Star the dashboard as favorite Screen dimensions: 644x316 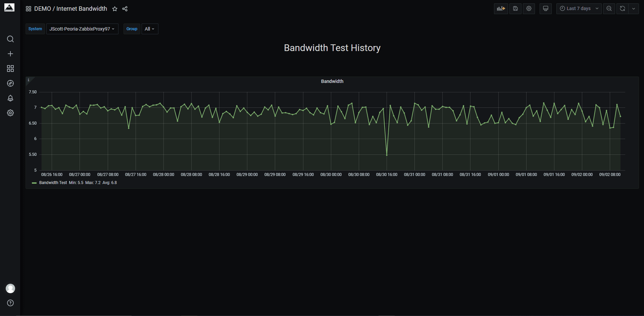pyautogui.click(x=115, y=9)
